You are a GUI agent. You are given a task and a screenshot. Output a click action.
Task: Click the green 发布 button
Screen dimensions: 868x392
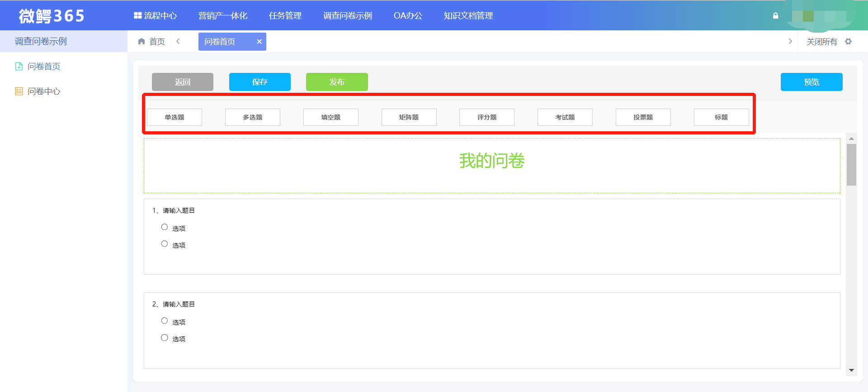click(x=337, y=82)
